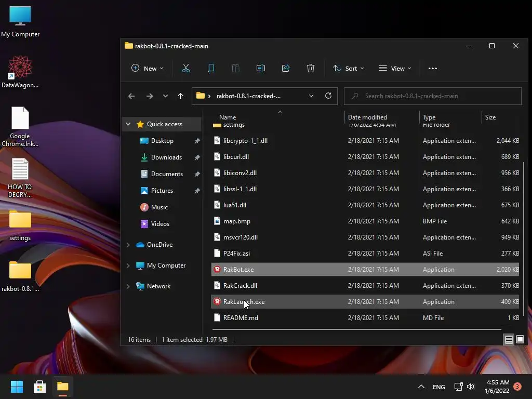Show hidden system tray icons
The width and height of the screenshot is (532, 399).
tap(421, 387)
